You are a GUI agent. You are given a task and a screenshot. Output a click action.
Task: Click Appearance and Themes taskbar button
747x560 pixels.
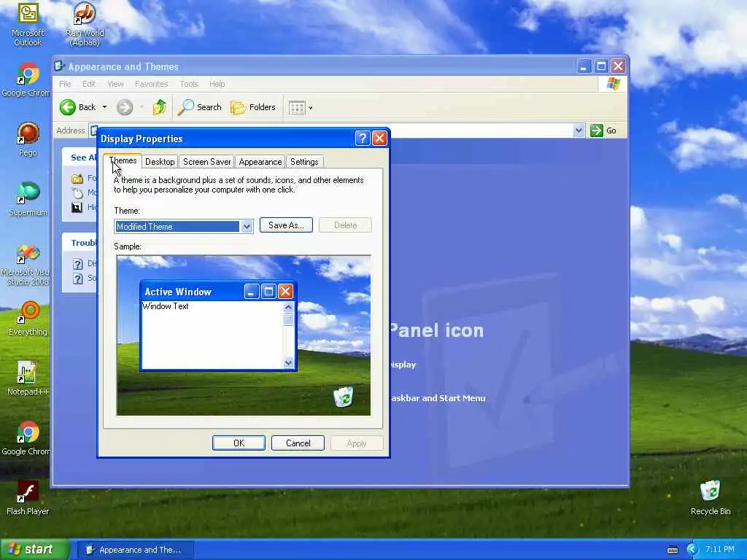[x=135, y=550]
